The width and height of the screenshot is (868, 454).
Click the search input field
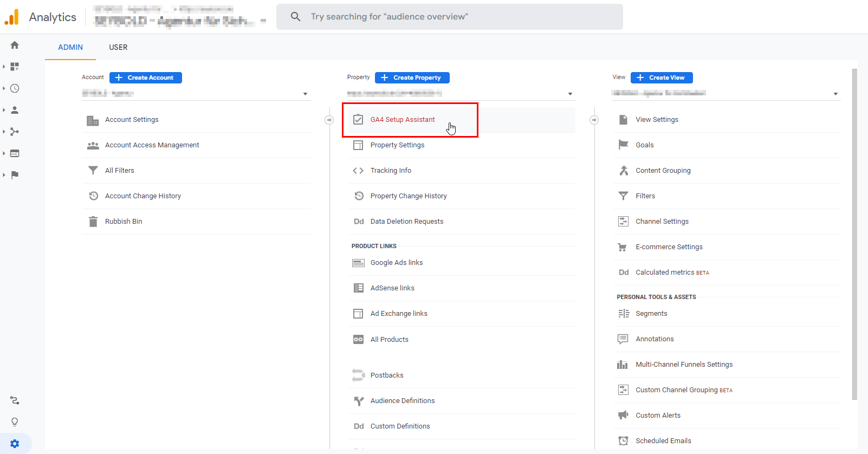(x=450, y=17)
